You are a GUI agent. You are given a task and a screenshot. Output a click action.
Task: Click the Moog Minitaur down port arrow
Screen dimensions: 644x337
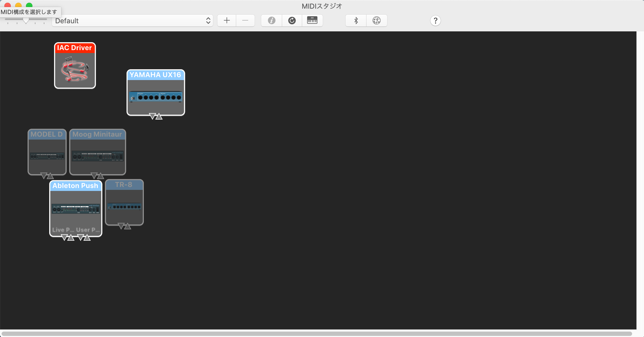94,176
